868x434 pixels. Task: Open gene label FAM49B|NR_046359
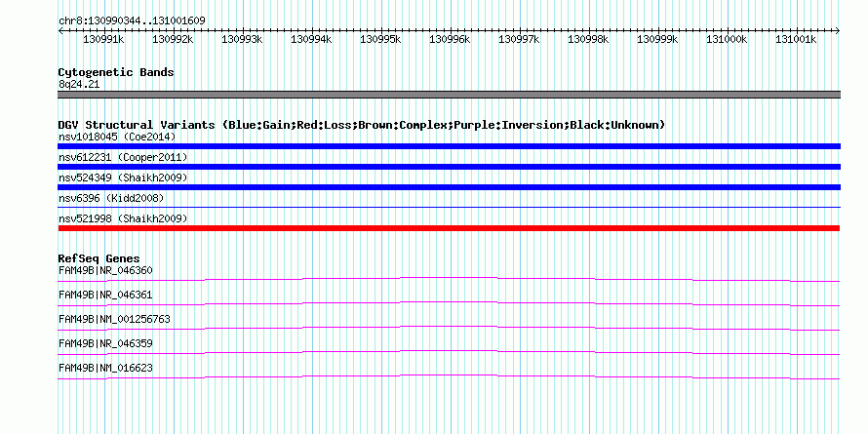coord(105,343)
